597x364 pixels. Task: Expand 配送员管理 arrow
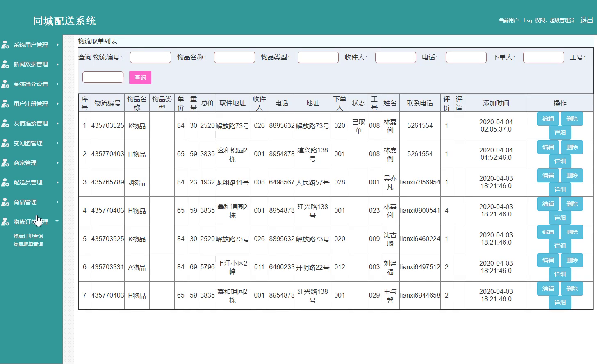click(x=57, y=182)
